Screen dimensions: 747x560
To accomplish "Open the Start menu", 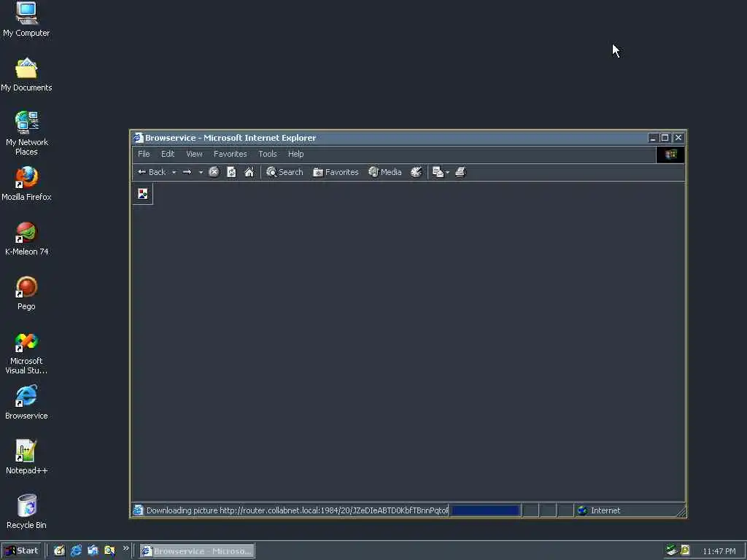I will coord(21,551).
